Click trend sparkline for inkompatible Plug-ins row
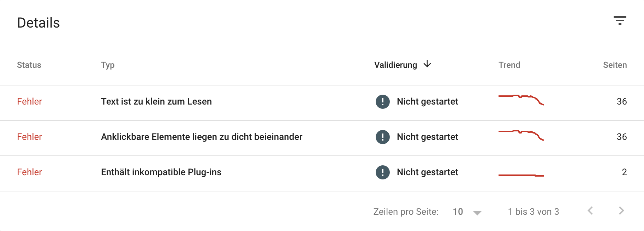 click(x=521, y=175)
